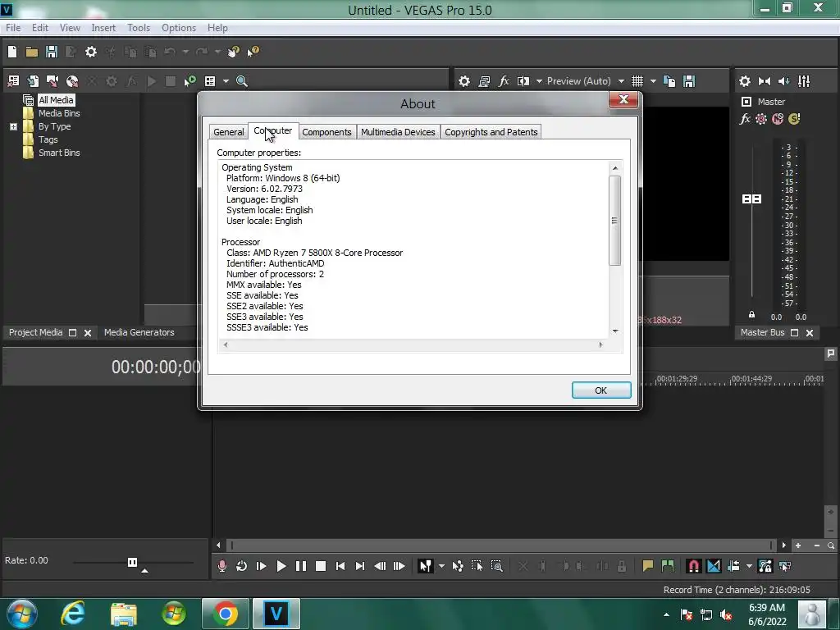Screen dimensions: 840x630
Task: Toggle Split Screen View in preview
Action: pyautogui.click(x=523, y=81)
